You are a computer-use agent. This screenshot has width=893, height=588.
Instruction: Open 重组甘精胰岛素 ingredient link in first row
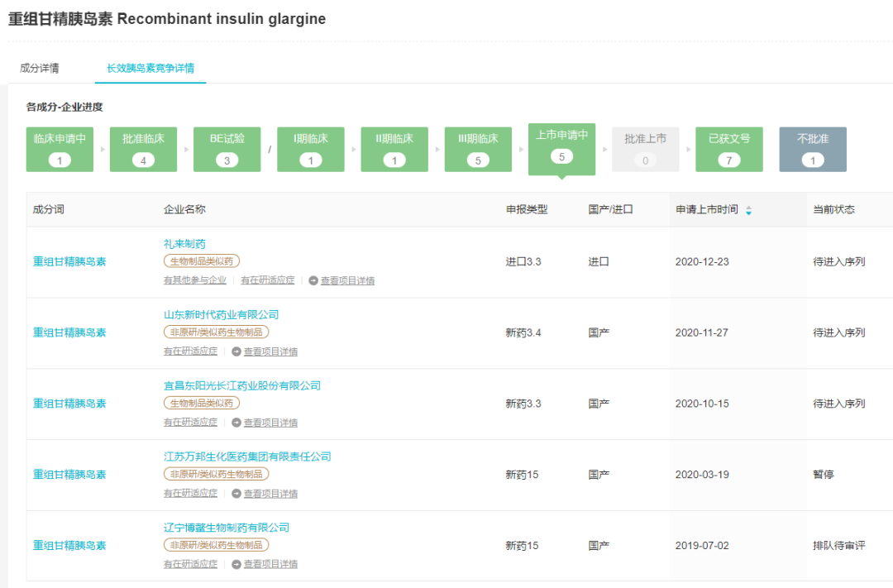[x=69, y=262]
